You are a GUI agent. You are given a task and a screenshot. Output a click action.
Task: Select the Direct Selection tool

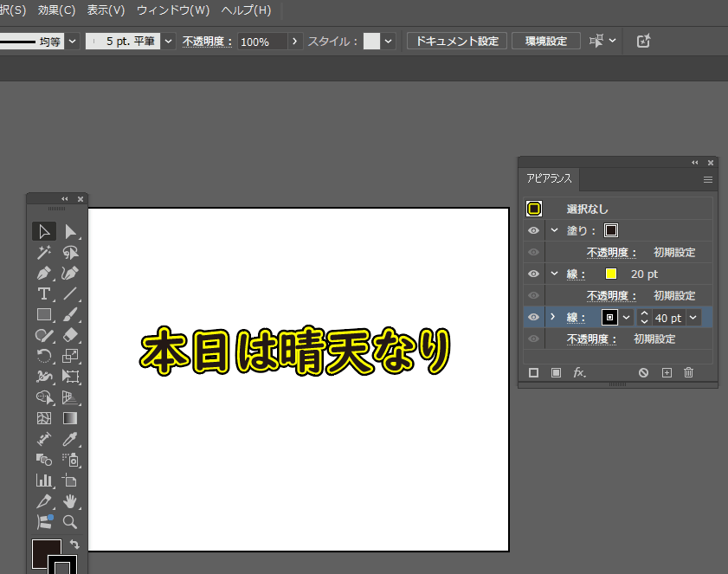70,231
